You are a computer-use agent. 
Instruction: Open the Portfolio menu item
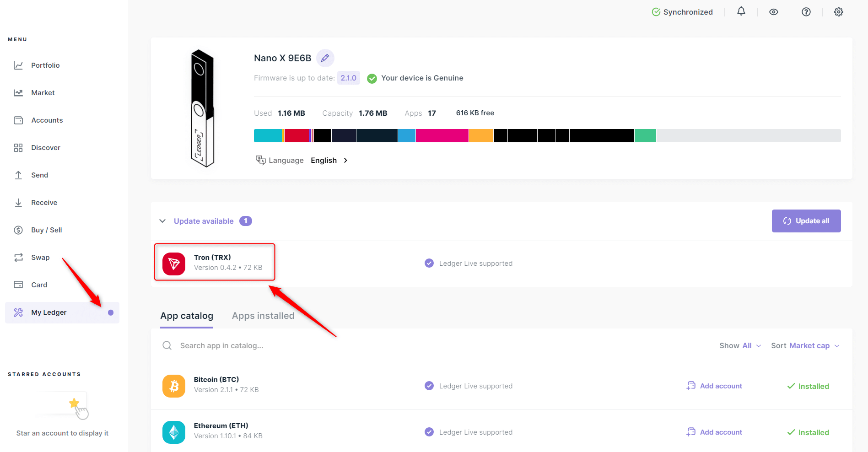[45, 65]
